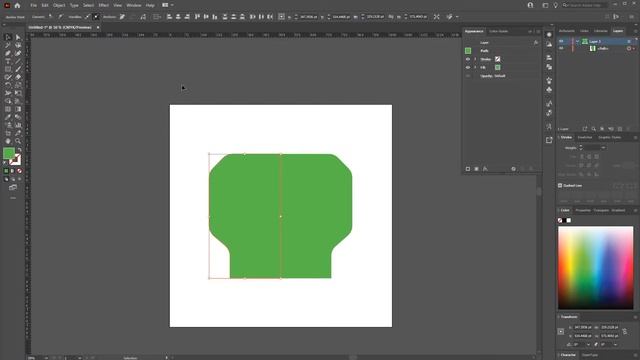640x360 pixels.
Task: Click Add New Fill in Appearance panel
Action: (x=476, y=169)
